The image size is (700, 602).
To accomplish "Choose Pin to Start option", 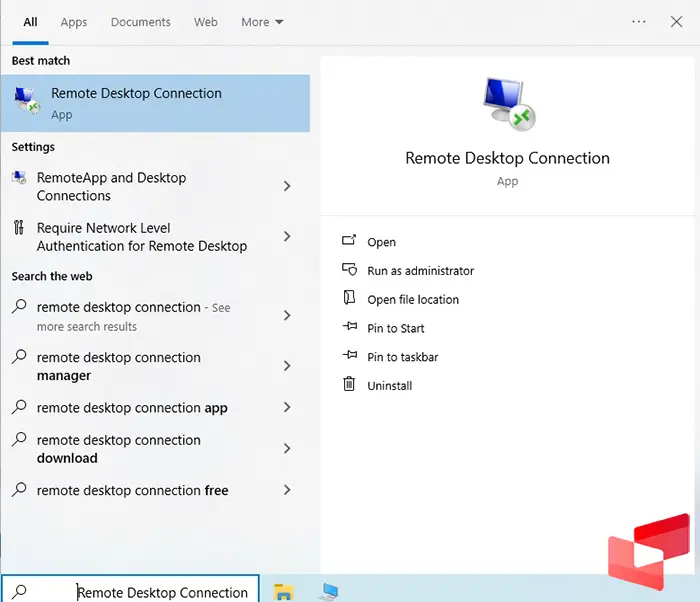I will point(395,328).
